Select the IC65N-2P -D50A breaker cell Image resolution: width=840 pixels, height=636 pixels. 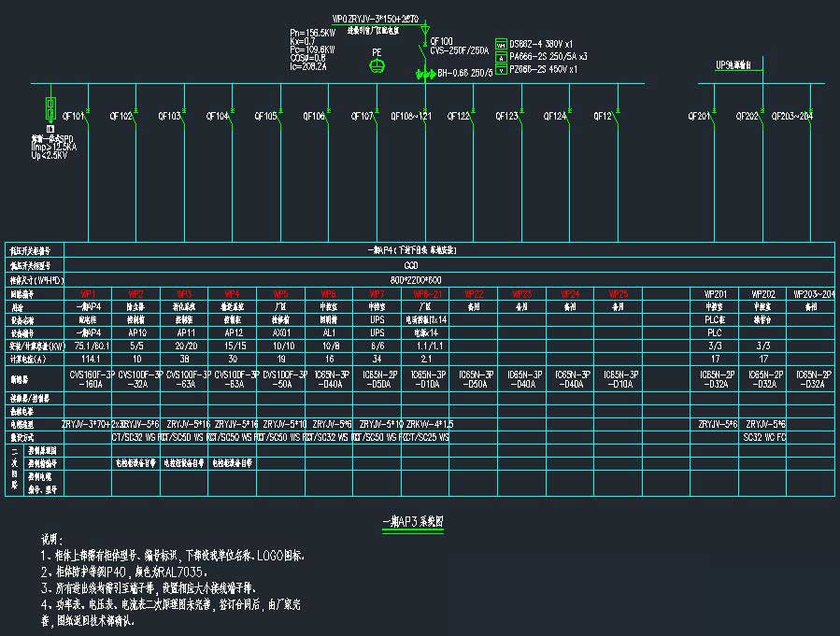click(379, 379)
